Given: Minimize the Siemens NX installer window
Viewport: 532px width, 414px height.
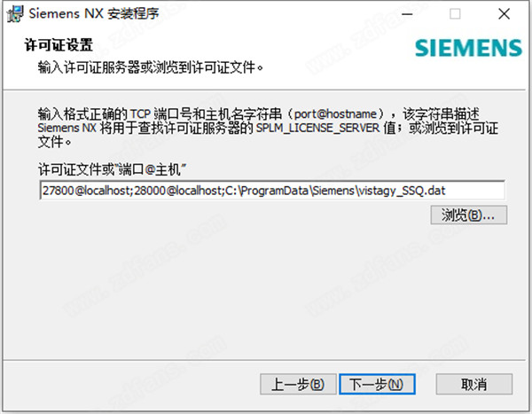Looking at the screenshot, I should pyautogui.click(x=407, y=14).
